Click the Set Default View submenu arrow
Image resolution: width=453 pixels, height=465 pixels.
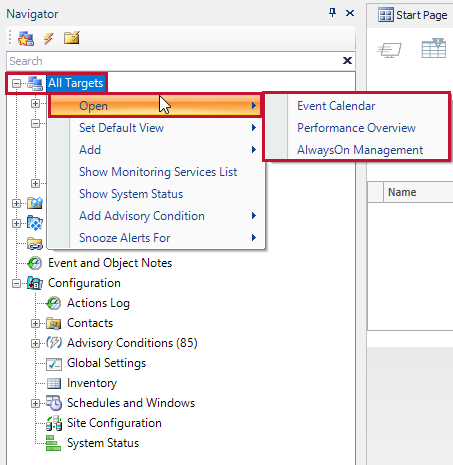click(254, 128)
